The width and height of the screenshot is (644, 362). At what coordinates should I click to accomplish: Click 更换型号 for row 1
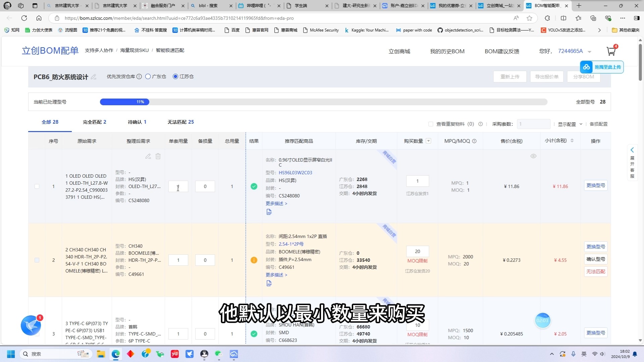[596, 185]
